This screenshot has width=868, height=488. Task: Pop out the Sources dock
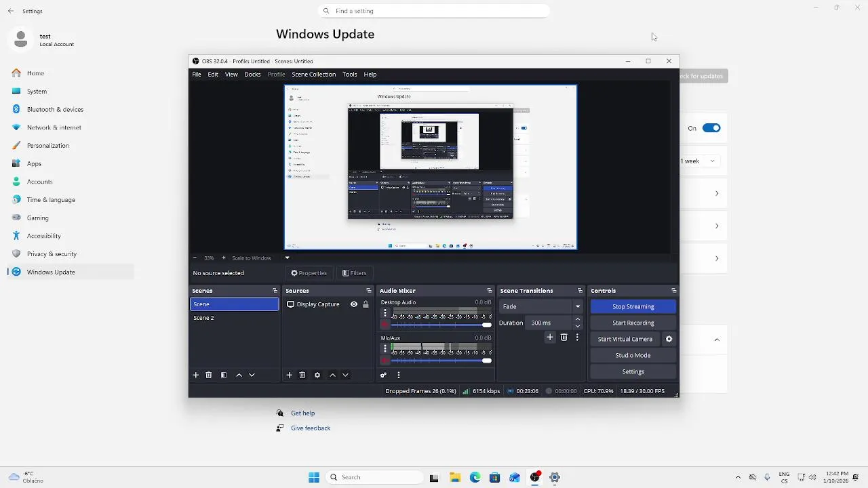(369, 291)
